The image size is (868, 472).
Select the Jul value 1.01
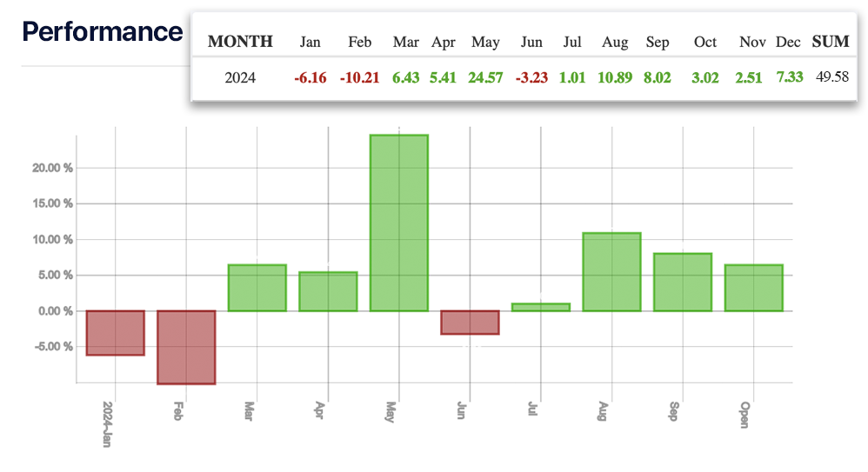pyautogui.click(x=572, y=77)
